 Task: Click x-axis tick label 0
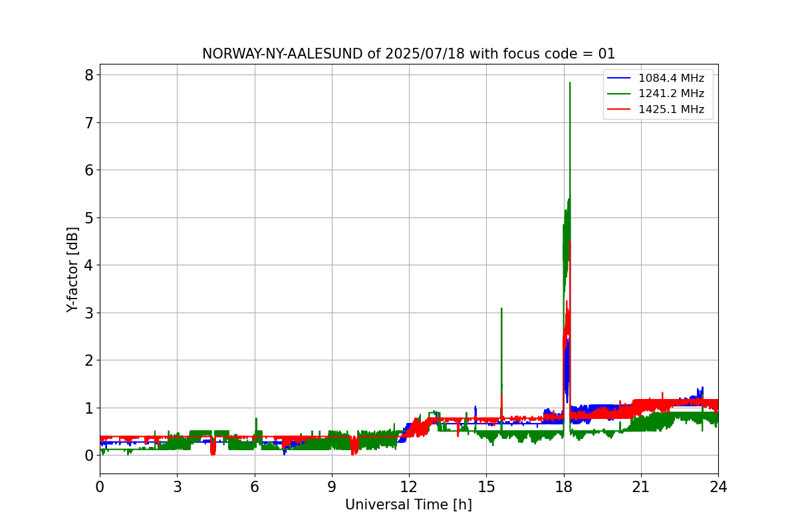pyautogui.click(x=100, y=487)
